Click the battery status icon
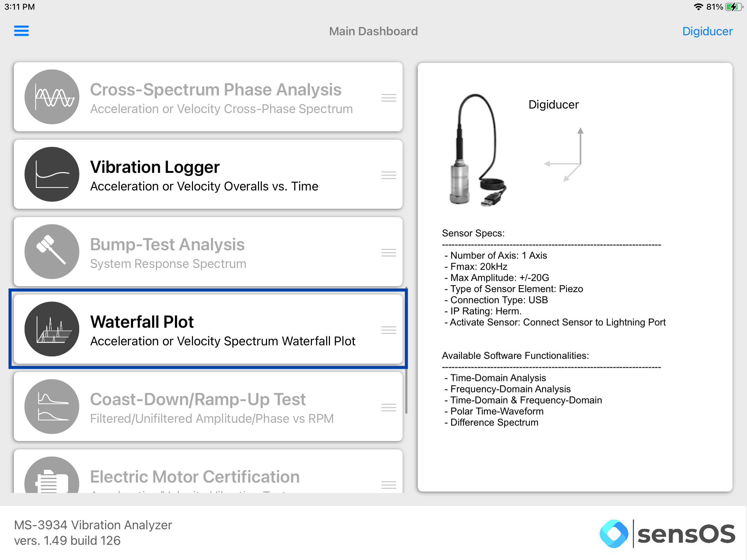The height and width of the screenshot is (560, 747). click(x=734, y=7)
